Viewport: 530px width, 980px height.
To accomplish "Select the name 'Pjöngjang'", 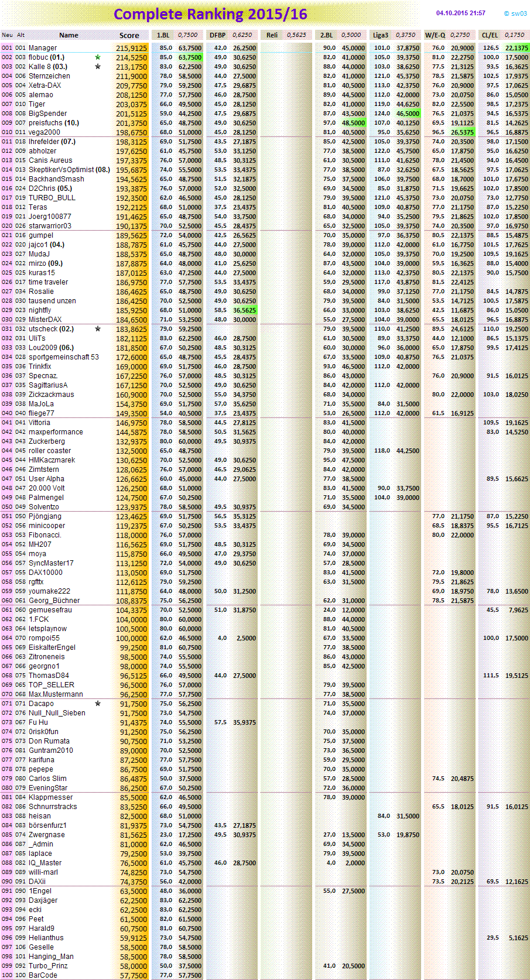I will click(x=45, y=516).
